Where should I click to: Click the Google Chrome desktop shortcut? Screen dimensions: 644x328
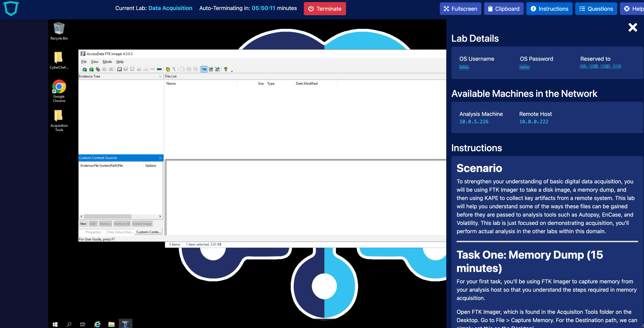pos(59,91)
